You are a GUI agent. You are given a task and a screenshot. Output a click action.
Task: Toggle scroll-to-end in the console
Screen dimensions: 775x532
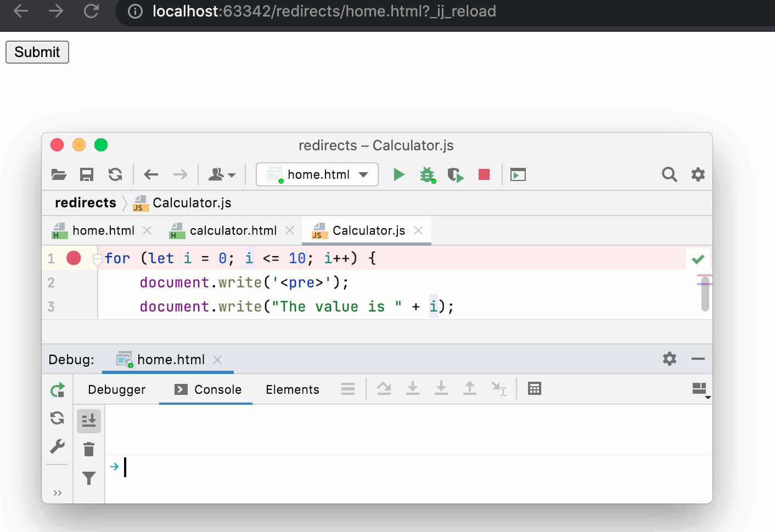click(88, 421)
